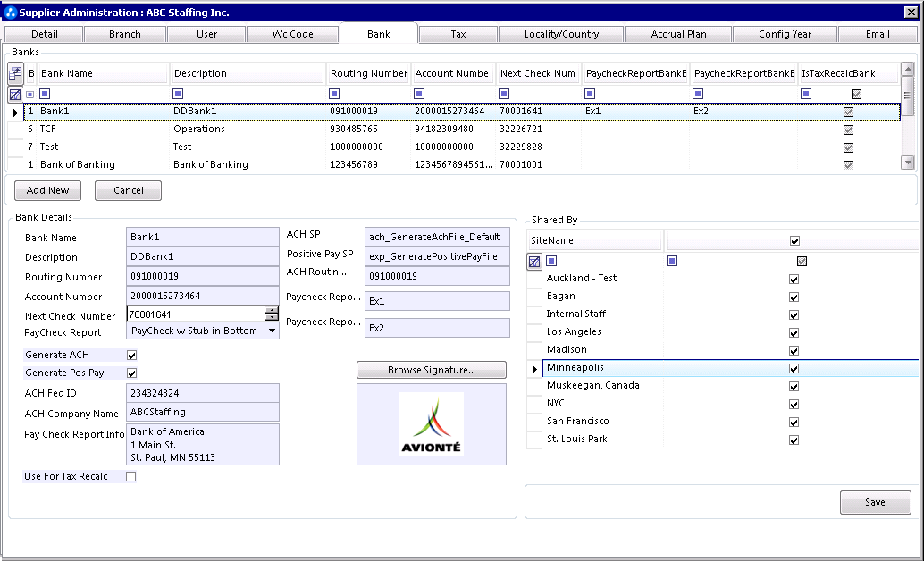Clear filters in the Shared By grid

(533, 262)
